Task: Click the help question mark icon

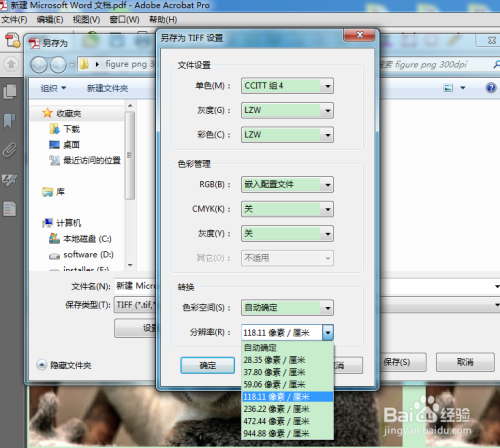Action: [491, 88]
